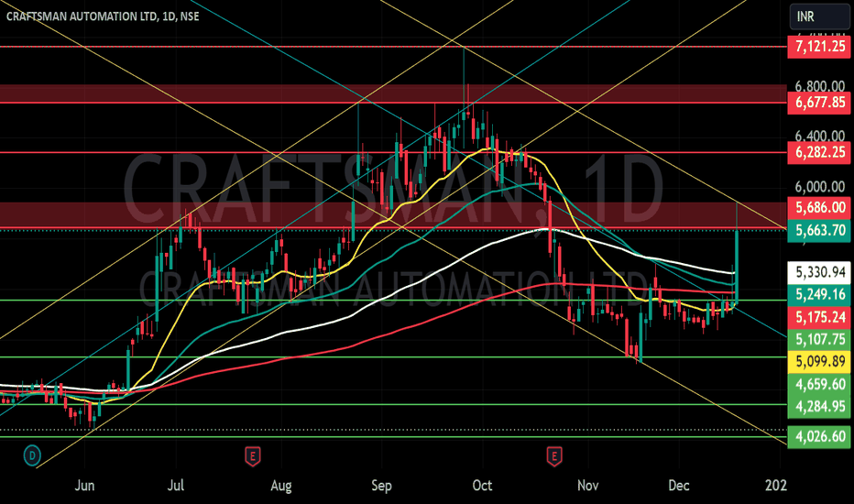Click the Sep label on time axis

pyautogui.click(x=381, y=485)
